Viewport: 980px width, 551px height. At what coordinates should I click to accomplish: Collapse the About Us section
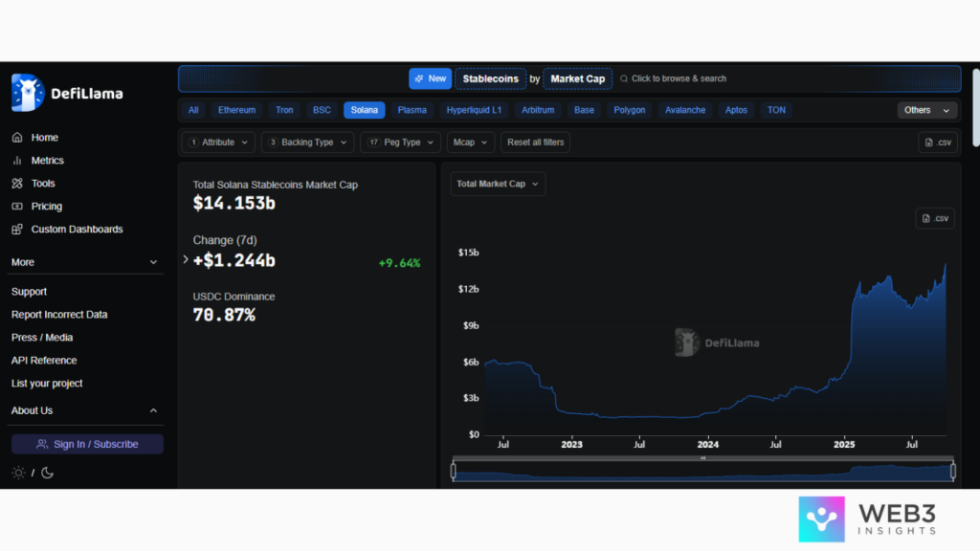(153, 410)
